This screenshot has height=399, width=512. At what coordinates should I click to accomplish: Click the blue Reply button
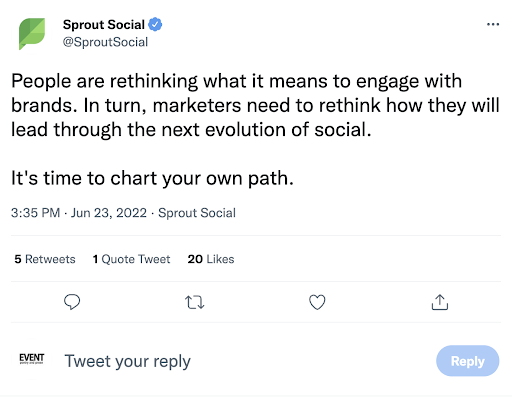[467, 361]
